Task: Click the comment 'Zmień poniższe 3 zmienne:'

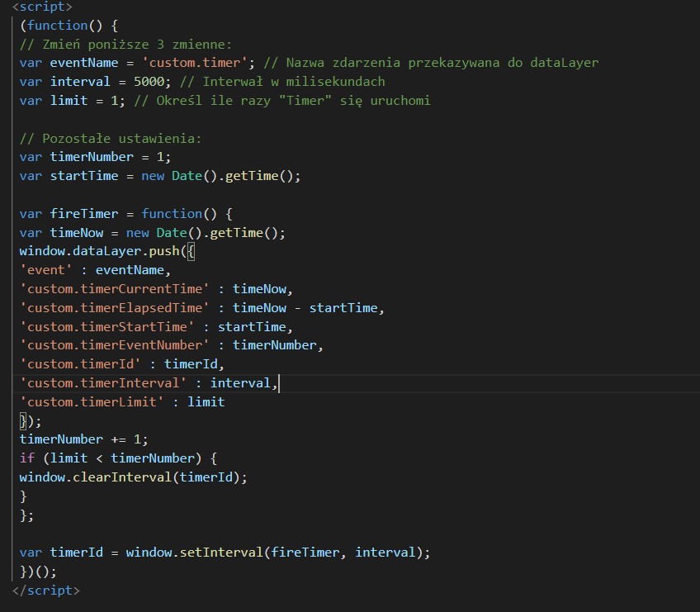Action: [126, 45]
